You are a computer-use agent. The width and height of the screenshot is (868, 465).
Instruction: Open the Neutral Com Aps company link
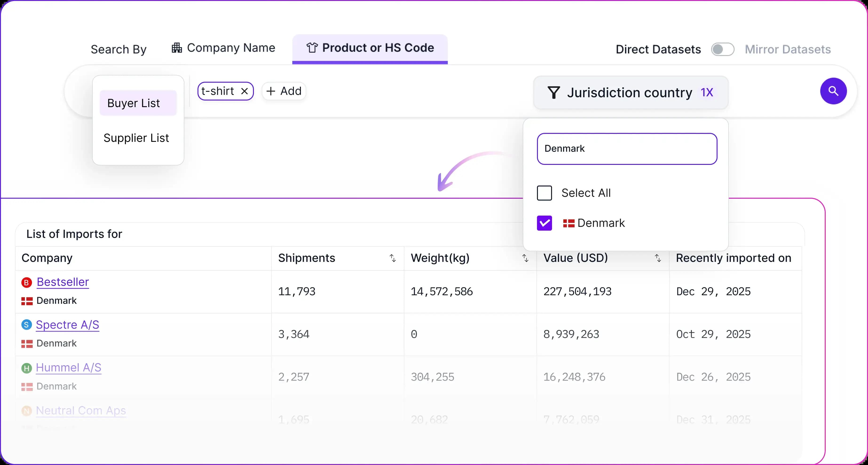coord(81,411)
